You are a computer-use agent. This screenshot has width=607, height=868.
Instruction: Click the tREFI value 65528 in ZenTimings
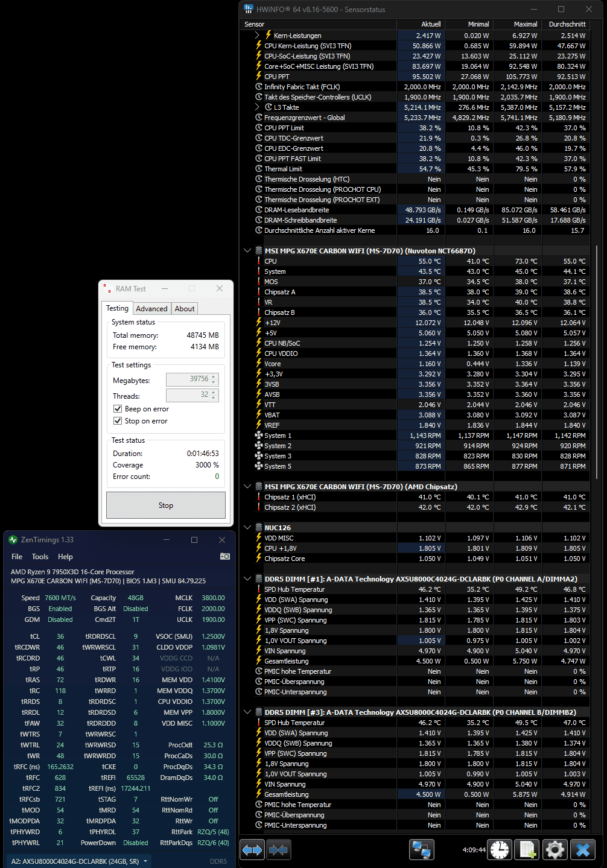(x=136, y=778)
